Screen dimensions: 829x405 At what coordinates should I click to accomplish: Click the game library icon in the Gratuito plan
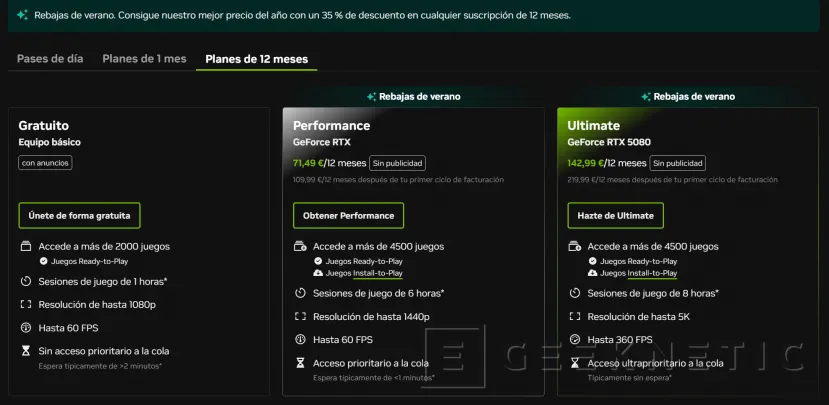coord(26,246)
